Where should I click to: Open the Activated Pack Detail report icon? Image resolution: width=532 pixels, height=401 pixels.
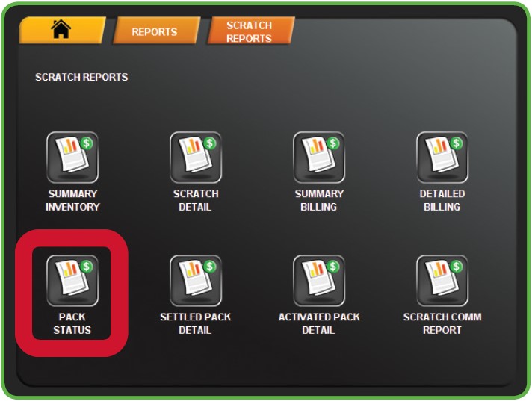[x=319, y=281]
